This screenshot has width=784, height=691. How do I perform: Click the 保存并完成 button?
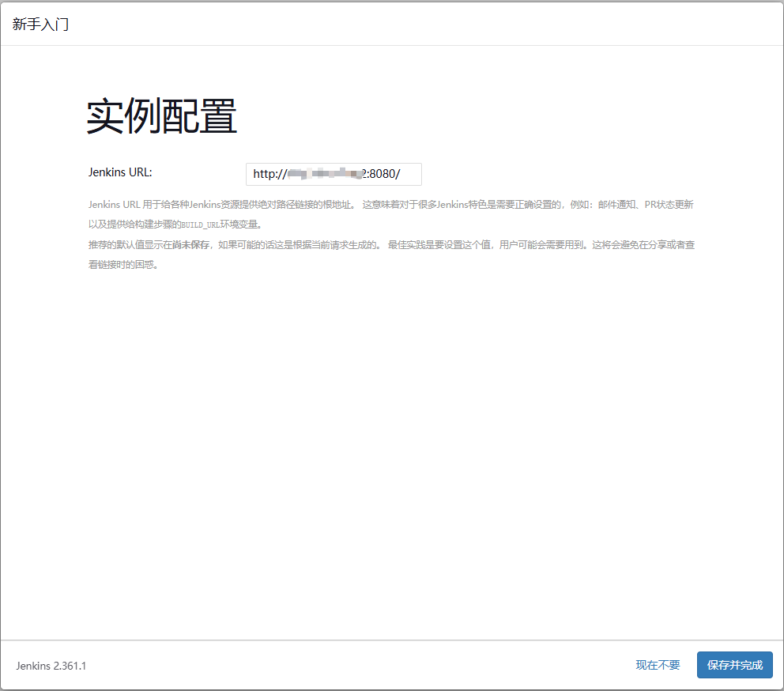coord(734,665)
